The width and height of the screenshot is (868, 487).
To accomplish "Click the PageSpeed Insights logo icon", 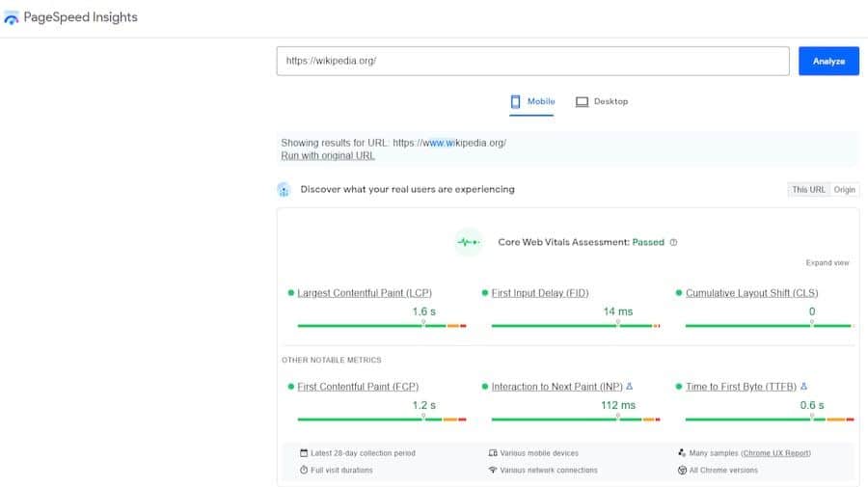I will click(12, 17).
